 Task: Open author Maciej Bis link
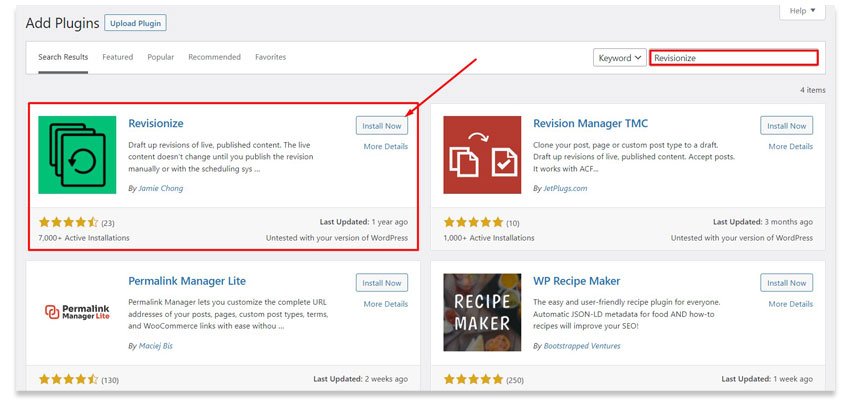pyautogui.click(x=156, y=346)
